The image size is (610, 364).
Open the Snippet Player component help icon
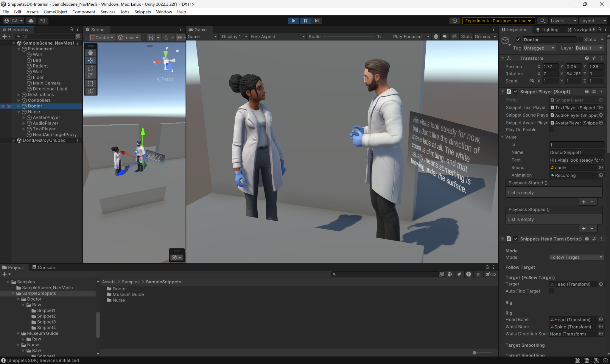pos(587,92)
